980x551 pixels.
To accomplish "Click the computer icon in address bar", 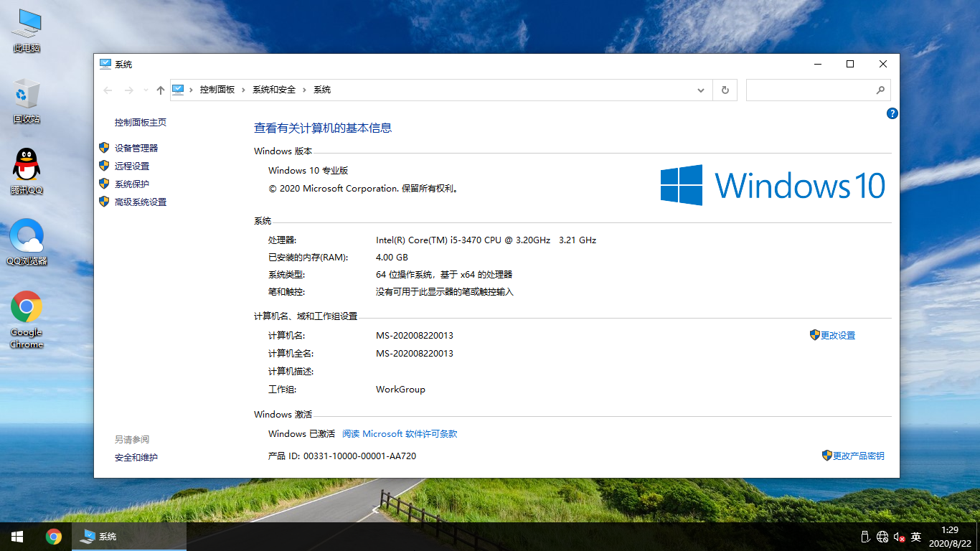I will coord(178,90).
